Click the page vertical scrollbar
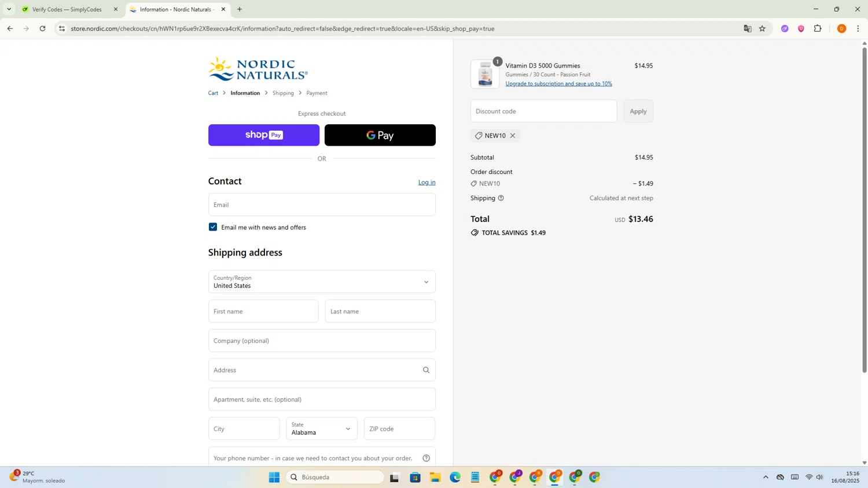The height and width of the screenshot is (488, 868). [x=865, y=209]
